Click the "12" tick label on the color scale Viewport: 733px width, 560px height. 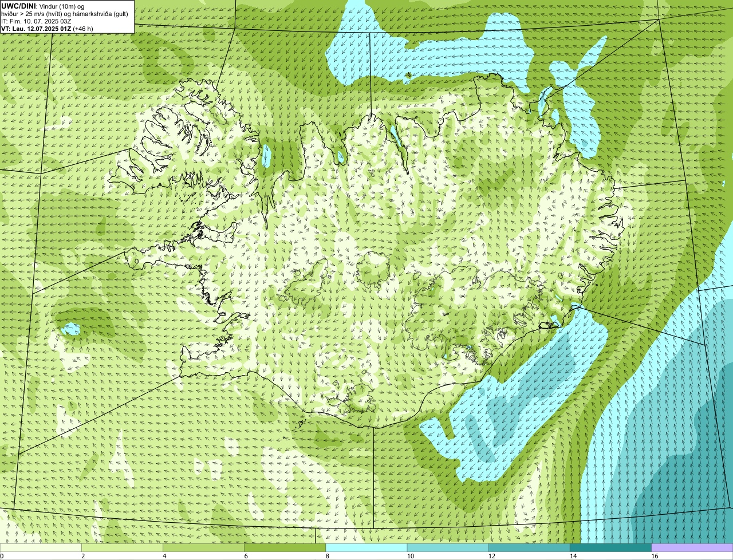(492, 556)
